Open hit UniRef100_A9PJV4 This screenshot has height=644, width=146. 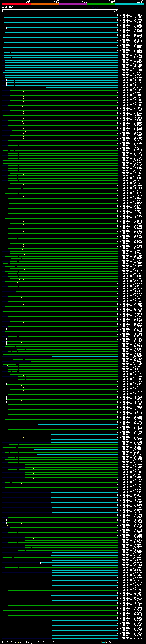pyautogui.click(x=131, y=88)
